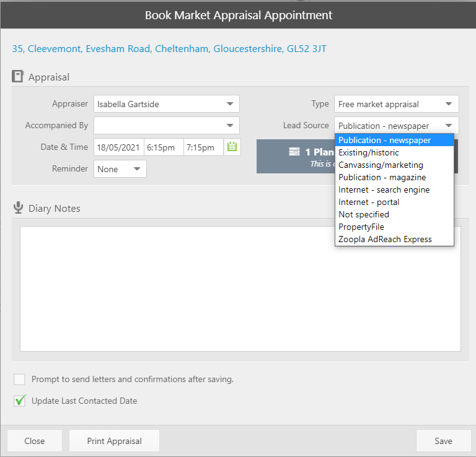476x457 pixels.
Task: Click the Print Appraisal button
Action: pos(114,441)
